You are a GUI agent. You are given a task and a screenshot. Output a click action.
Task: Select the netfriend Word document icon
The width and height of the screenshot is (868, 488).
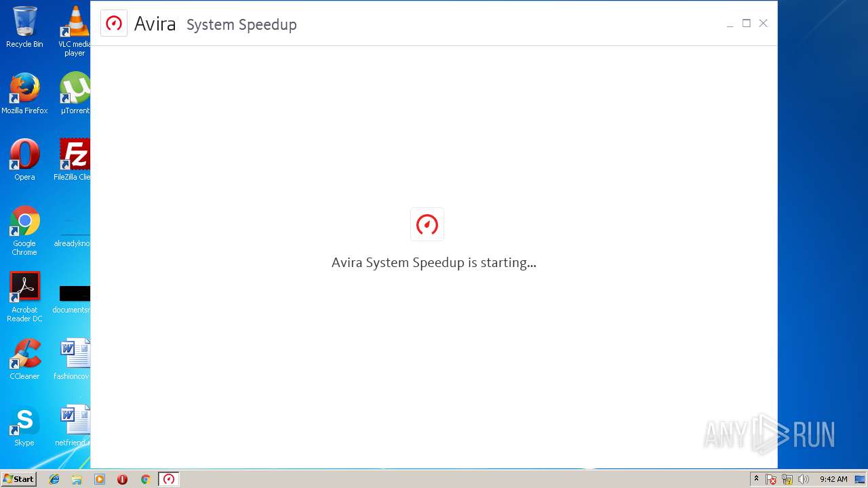point(73,426)
